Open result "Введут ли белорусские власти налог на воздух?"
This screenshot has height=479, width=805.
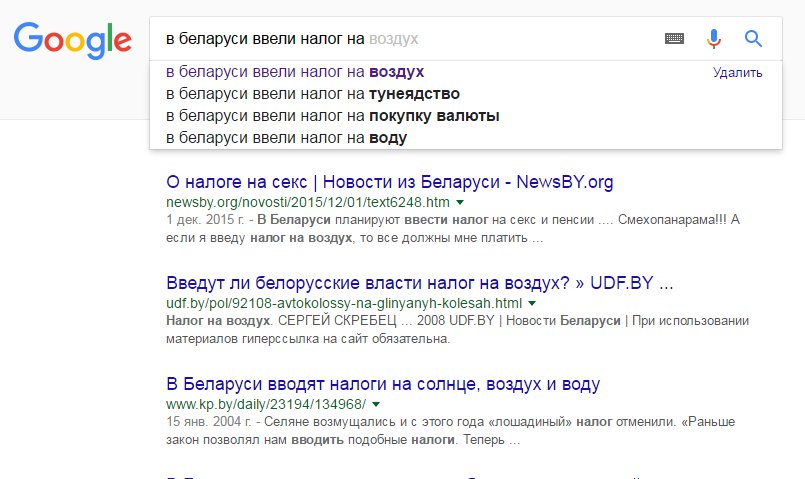click(419, 283)
